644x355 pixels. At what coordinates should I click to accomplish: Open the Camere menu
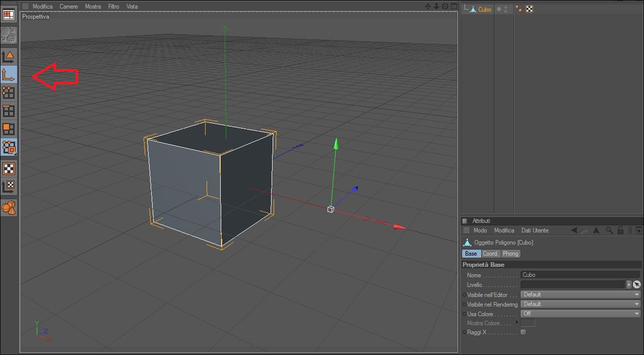(x=69, y=7)
